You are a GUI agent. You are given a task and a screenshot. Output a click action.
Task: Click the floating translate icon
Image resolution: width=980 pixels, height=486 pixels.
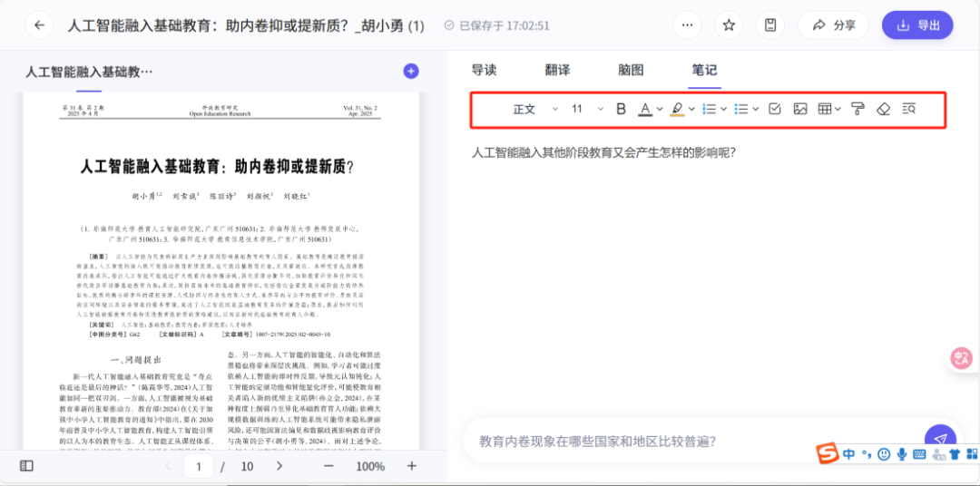tap(961, 358)
